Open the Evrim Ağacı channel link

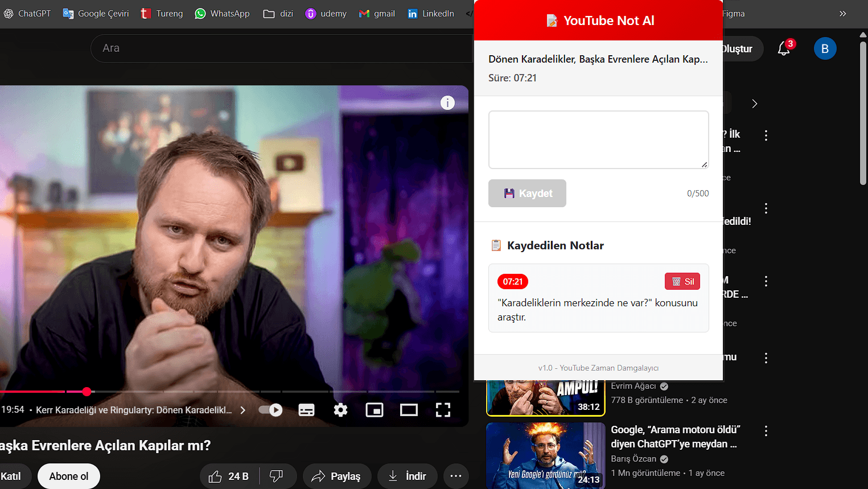633,386
